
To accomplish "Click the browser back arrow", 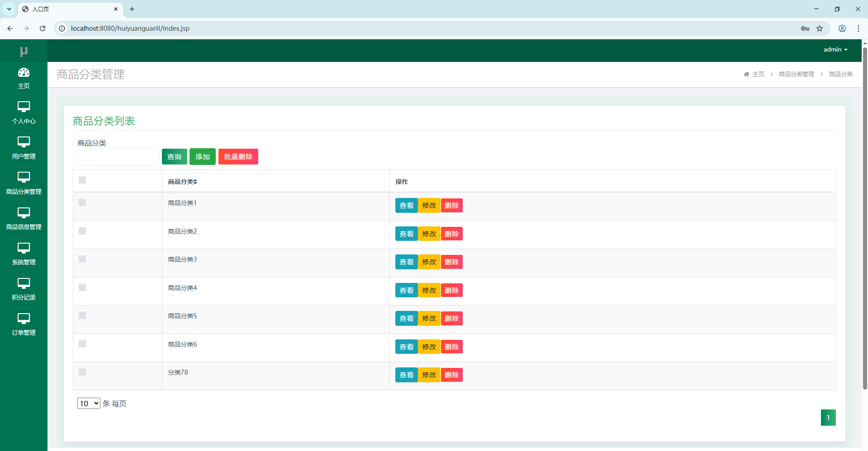I will 10,28.
